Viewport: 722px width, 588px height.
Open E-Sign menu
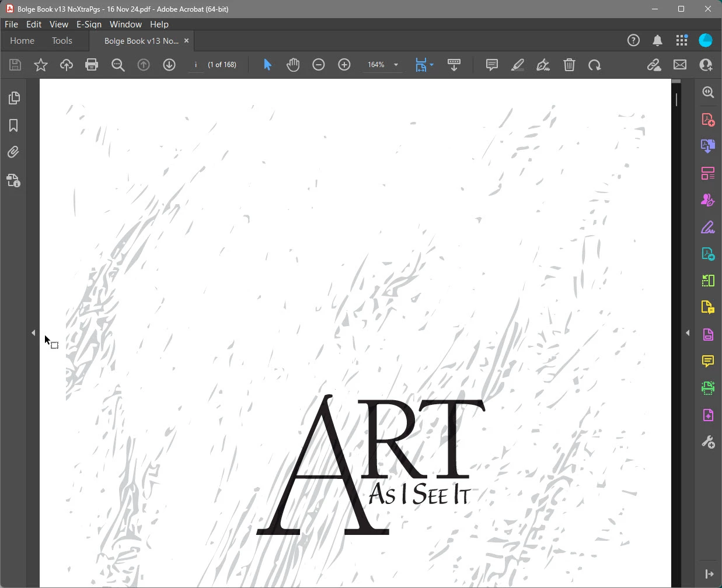tap(89, 24)
